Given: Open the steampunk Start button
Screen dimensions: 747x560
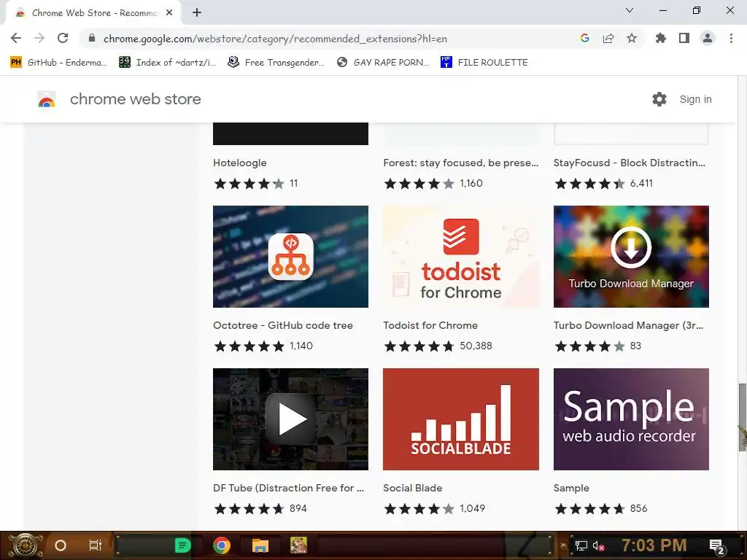Looking at the screenshot, I should point(25,545).
